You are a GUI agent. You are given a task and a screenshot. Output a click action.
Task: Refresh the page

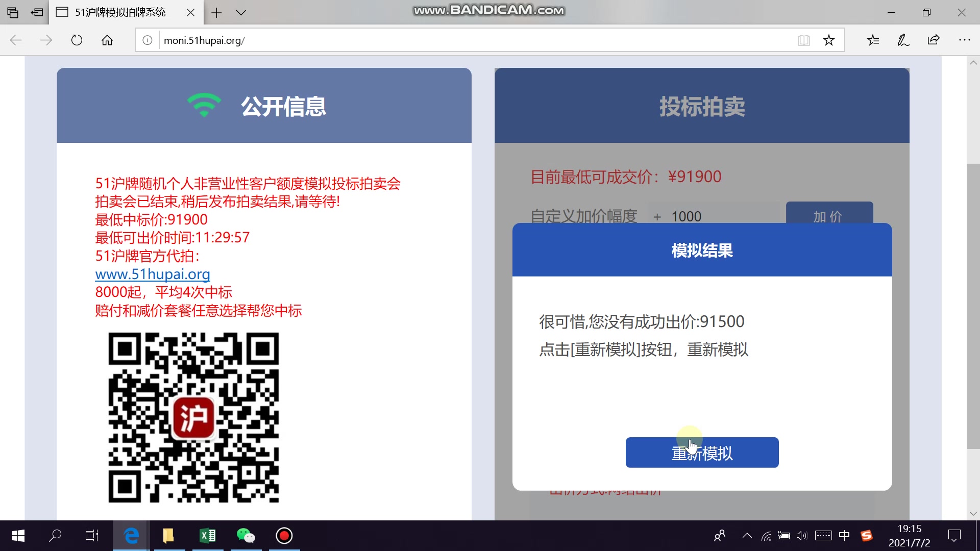(x=77, y=40)
